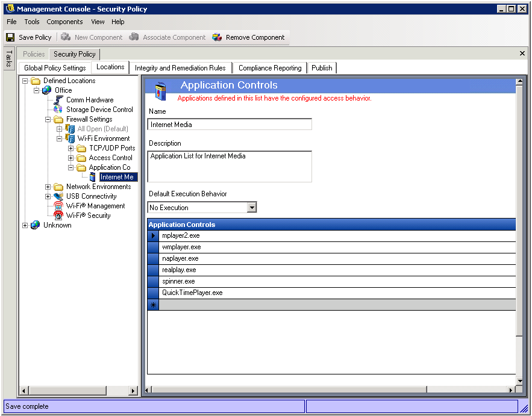Select the wmplayer.exe row
The image size is (532, 416).
(331, 247)
